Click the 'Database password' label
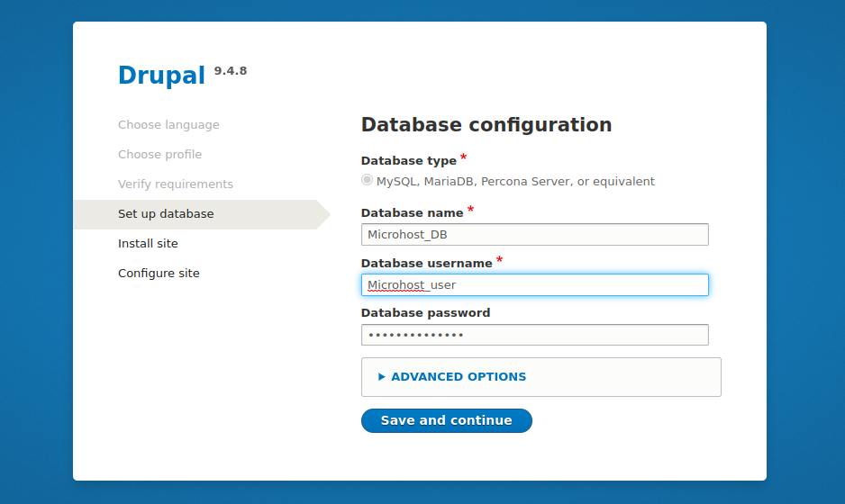This screenshot has height=504, width=845. coord(426,313)
